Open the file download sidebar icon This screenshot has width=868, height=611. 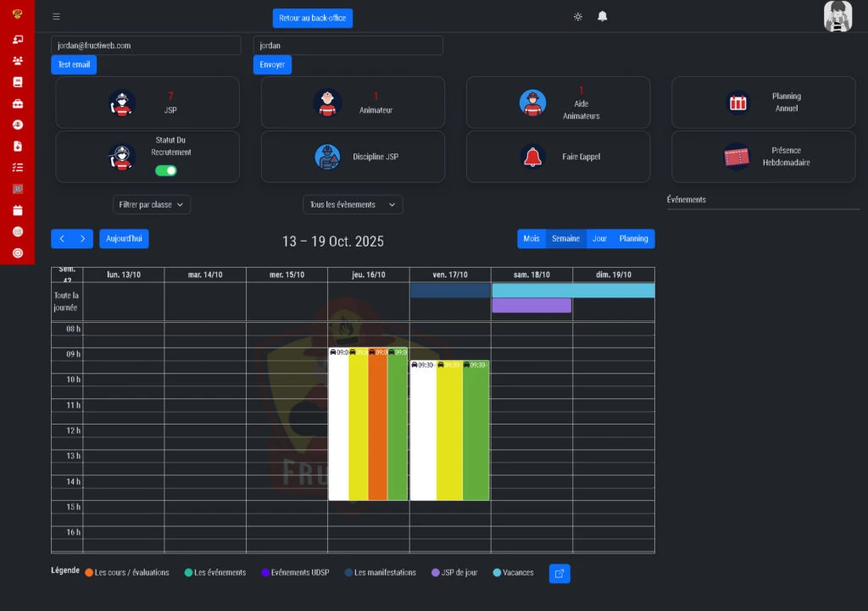pyautogui.click(x=18, y=146)
